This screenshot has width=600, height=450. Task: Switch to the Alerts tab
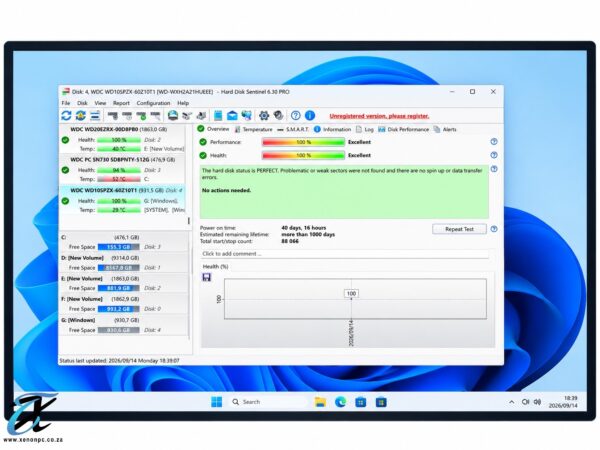pyautogui.click(x=445, y=129)
